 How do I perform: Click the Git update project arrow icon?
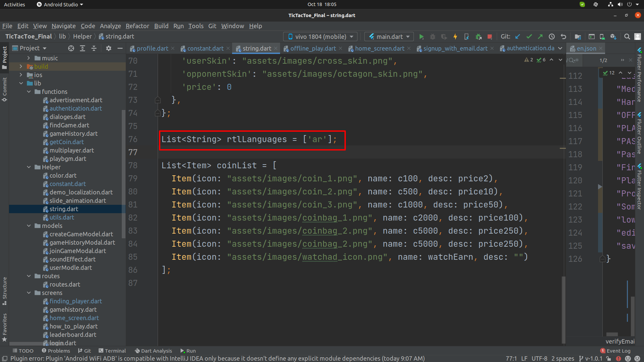tap(518, 37)
